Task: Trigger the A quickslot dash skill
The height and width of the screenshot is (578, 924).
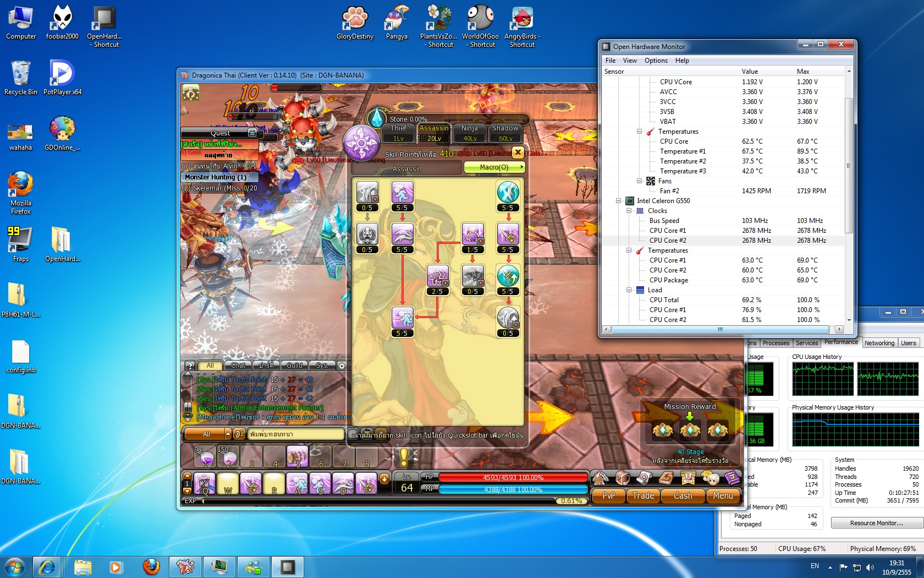Action: coord(297,483)
